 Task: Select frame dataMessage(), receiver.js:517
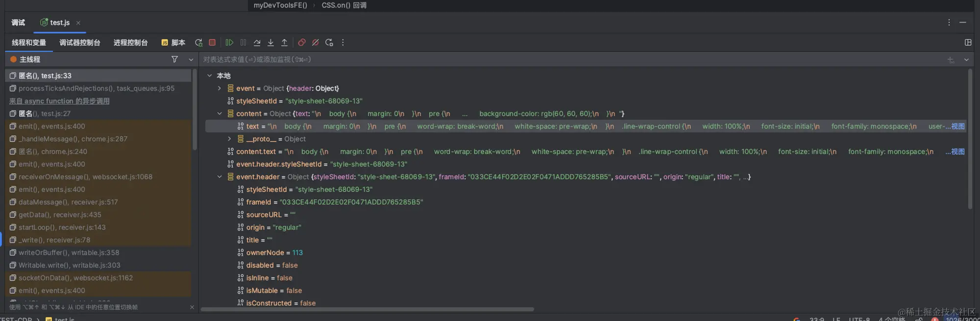[98, 202]
